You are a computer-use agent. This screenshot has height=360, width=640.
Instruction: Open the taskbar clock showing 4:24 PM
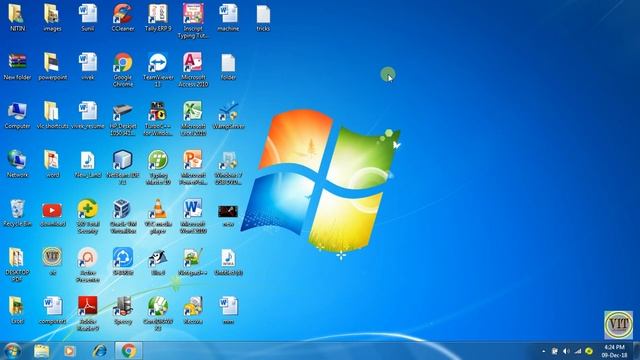[614, 351]
